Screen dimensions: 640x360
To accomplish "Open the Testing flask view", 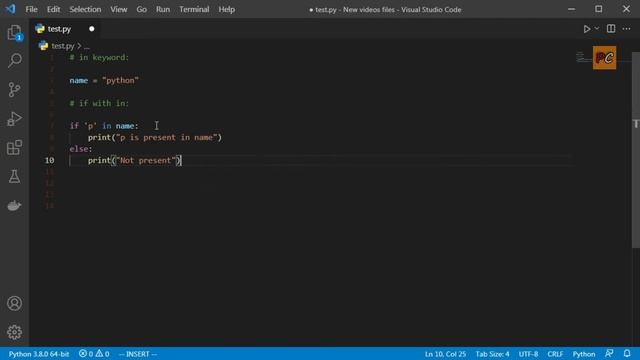I will pyautogui.click(x=14, y=176).
